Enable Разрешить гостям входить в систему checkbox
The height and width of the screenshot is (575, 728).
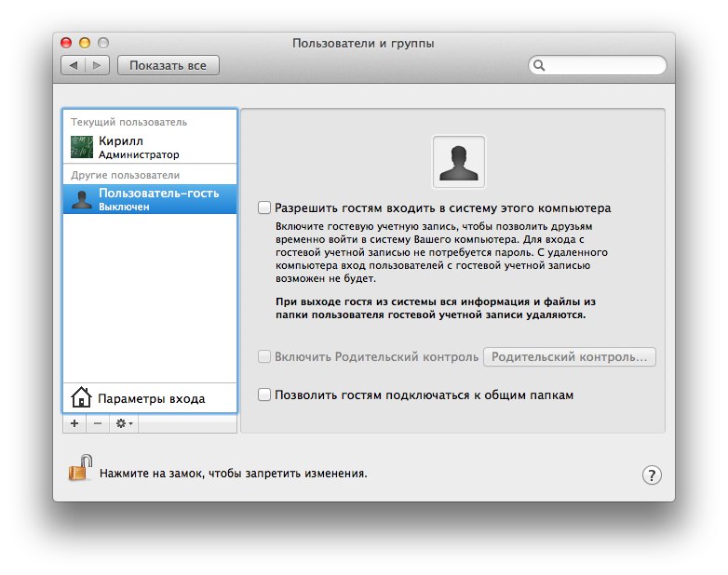[264, 207]
